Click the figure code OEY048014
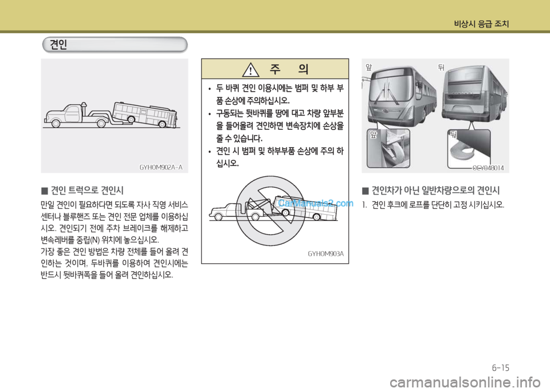 pyautogui.click(x=488, y=168)
